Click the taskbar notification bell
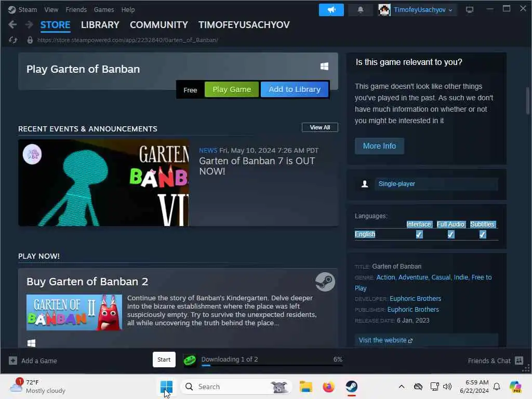This screenshot has width=532, height=399. (x=497, y=387)
